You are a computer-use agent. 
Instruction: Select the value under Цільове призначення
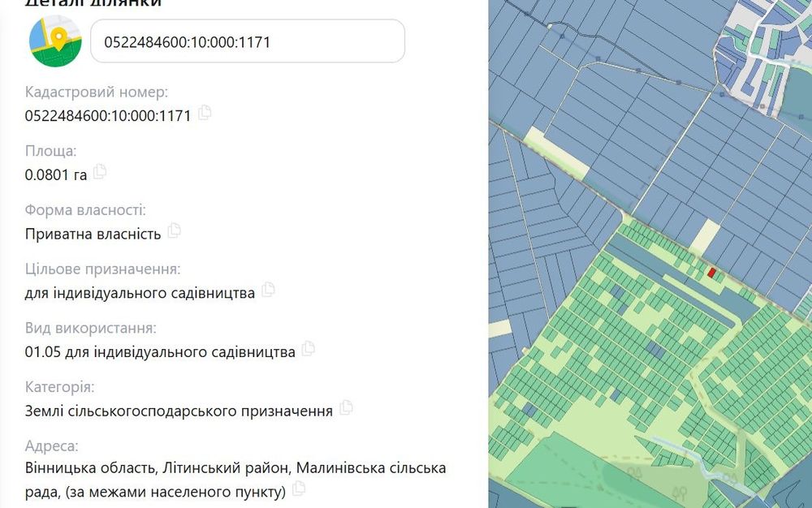pos(140,293)
